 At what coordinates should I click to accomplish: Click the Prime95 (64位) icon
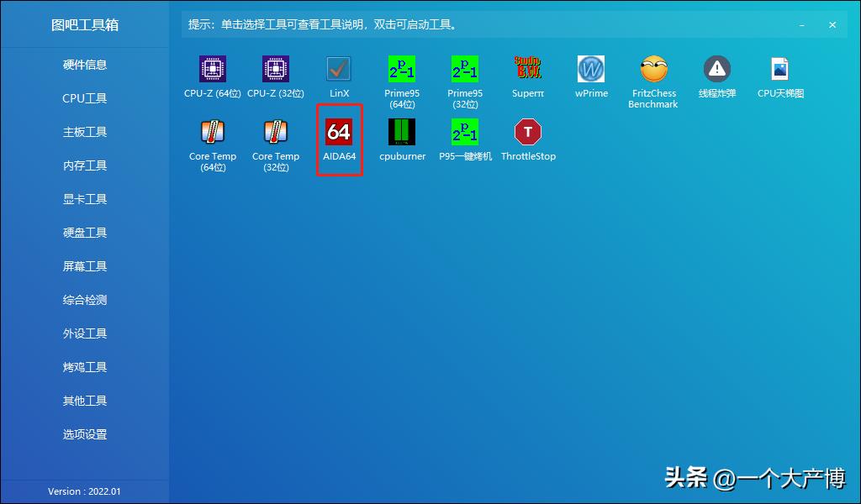pyautogui.click(x=402, y=69)
